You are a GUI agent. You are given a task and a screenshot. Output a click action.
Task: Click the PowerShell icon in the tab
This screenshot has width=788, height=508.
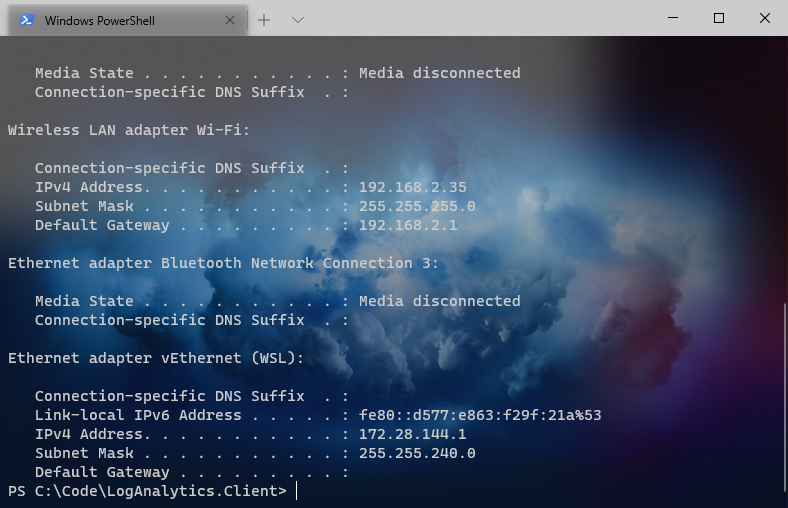[x=27, y=20]
